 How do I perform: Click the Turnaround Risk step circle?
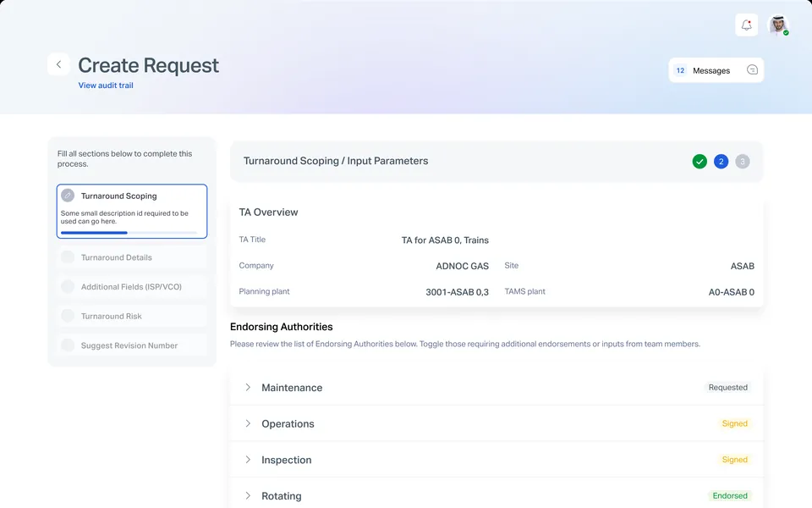[68, 316]
